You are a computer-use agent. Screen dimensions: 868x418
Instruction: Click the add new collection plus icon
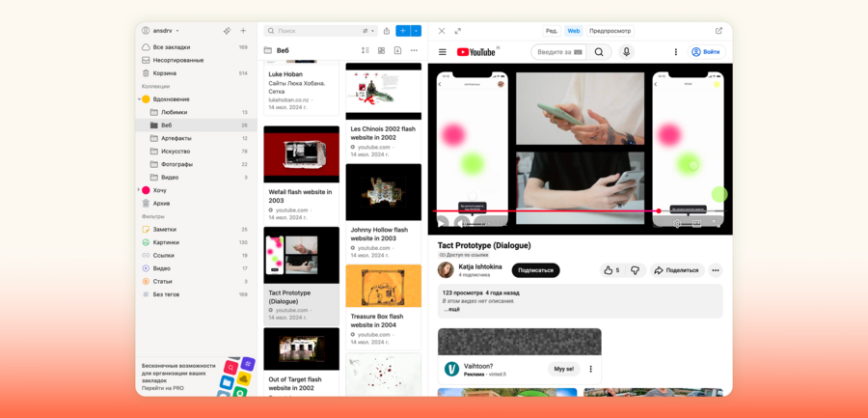pyautogui.click(x=243, y=31)
